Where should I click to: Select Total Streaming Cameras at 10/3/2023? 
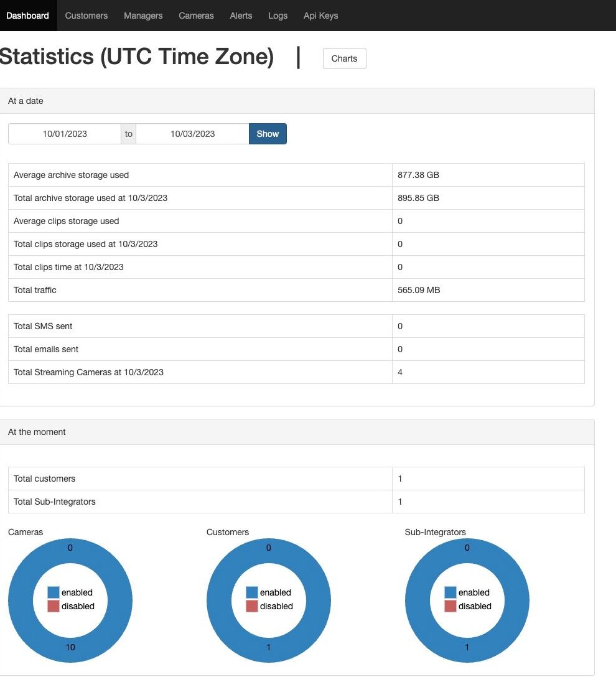point(88,372)
